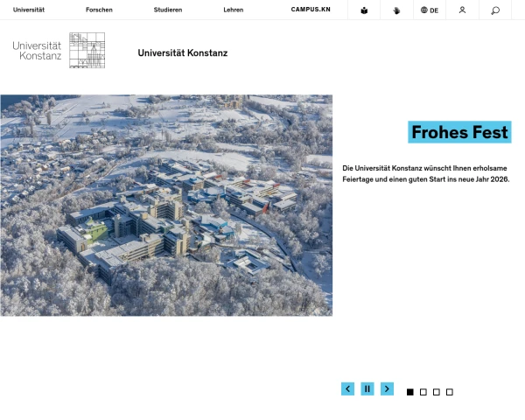Open the user login icon

coord(462,10)
